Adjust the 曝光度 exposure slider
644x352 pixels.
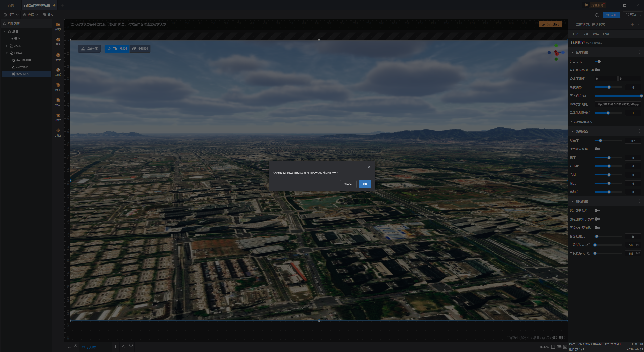click(600, 141)
